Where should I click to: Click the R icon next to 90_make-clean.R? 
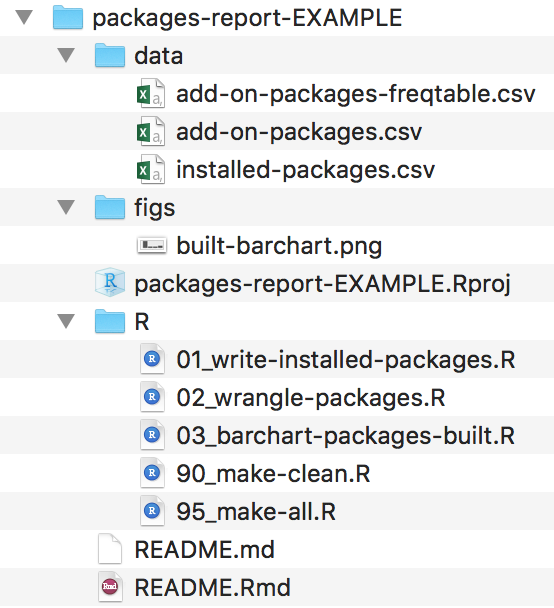[152, 473]
